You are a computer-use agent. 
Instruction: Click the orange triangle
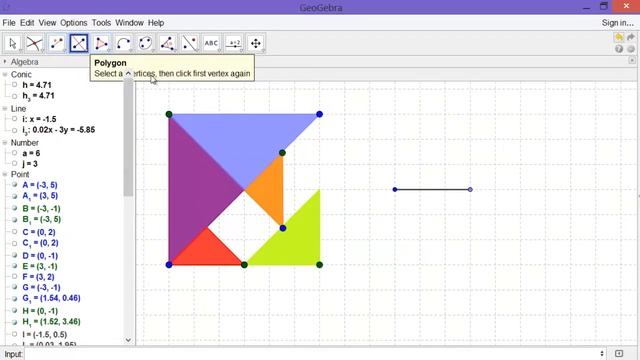[x=270, y=189]
